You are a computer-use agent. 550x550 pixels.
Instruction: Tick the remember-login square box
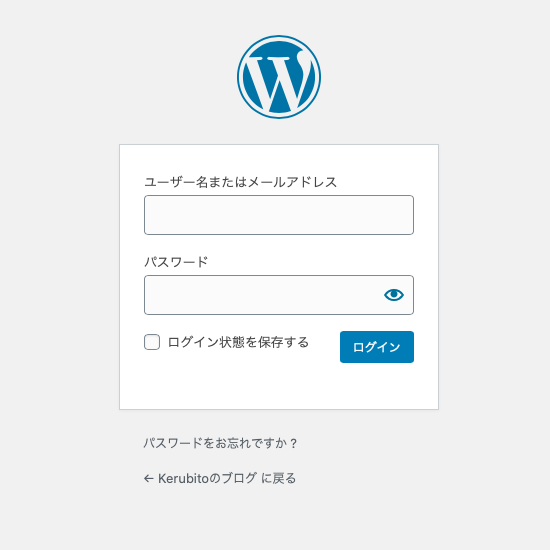[x=152, y=342]
